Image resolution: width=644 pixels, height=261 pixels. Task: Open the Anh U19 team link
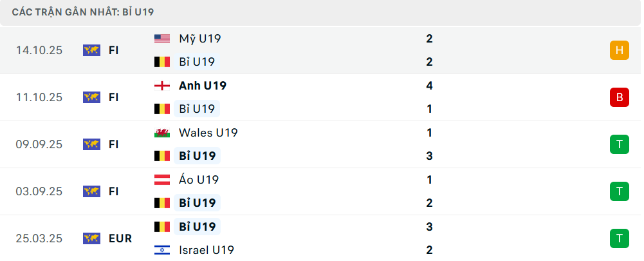pyautogui.click(x=202, y=86)
